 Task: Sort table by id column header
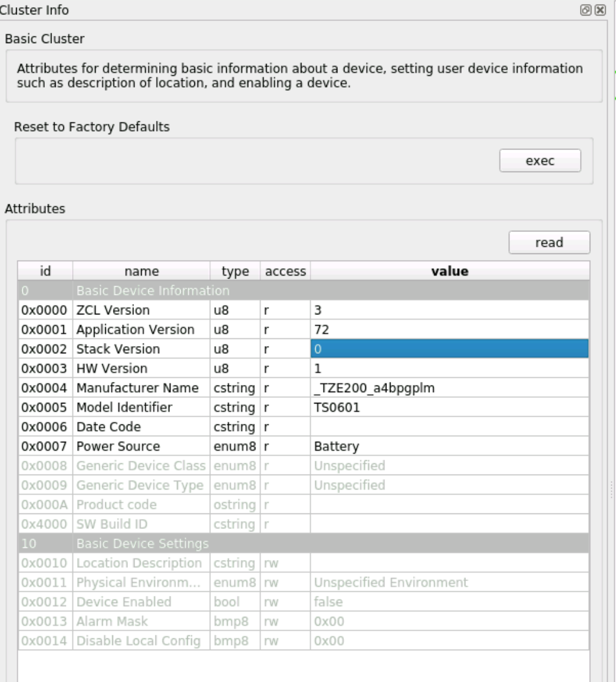coord(45,271)
